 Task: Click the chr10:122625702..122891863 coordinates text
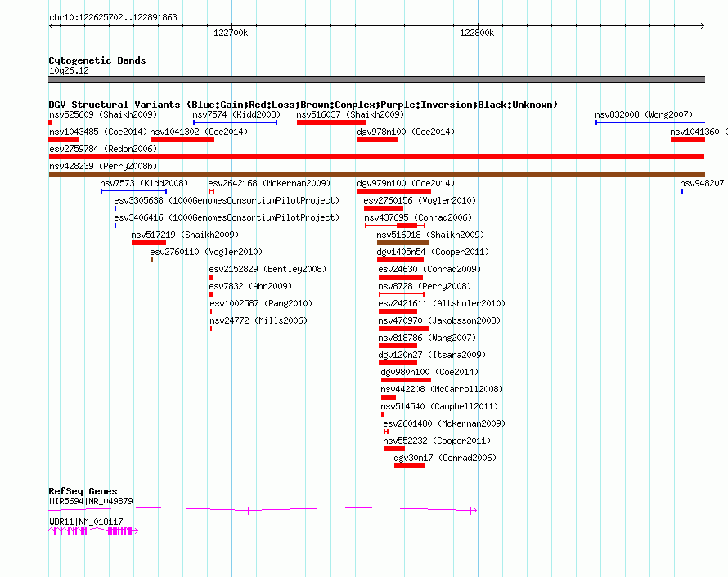[113, 18]
